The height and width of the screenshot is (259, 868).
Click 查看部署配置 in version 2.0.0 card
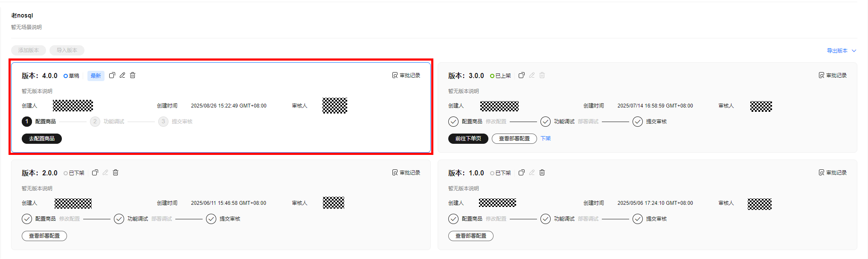click(44, 236)
